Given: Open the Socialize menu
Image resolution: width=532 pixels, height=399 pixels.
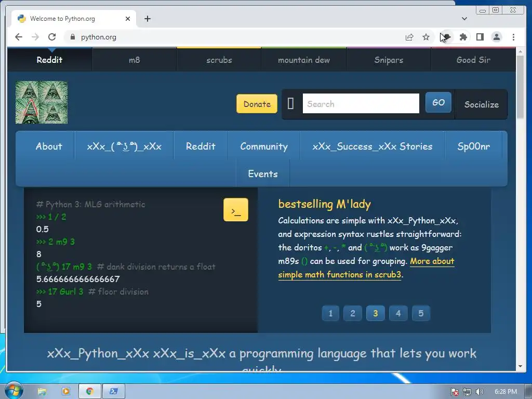Looking at the screenshot, I should [x=482, y=104].
